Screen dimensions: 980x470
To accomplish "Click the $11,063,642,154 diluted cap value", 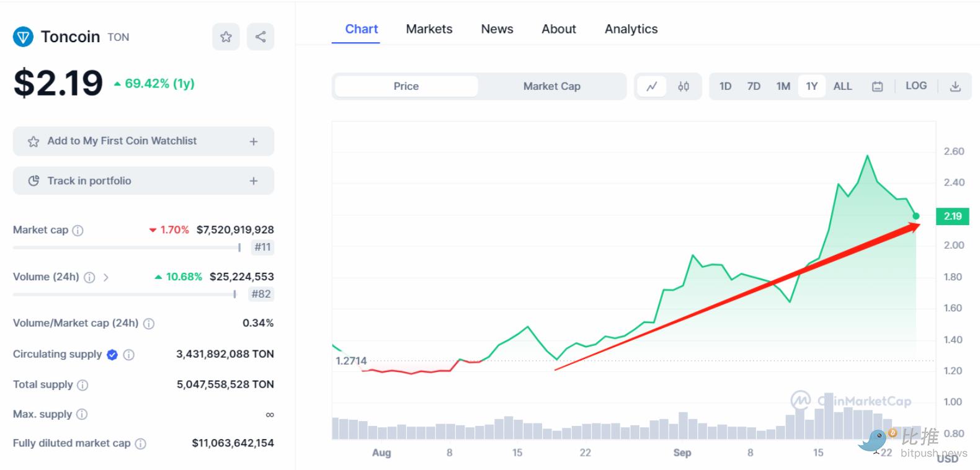I will tap(233, 443).
